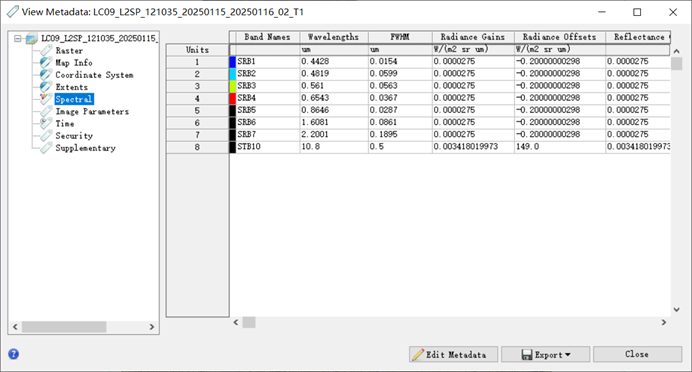Select row header number 8
This screenshot has height=372, width=692.
(197, 147)
